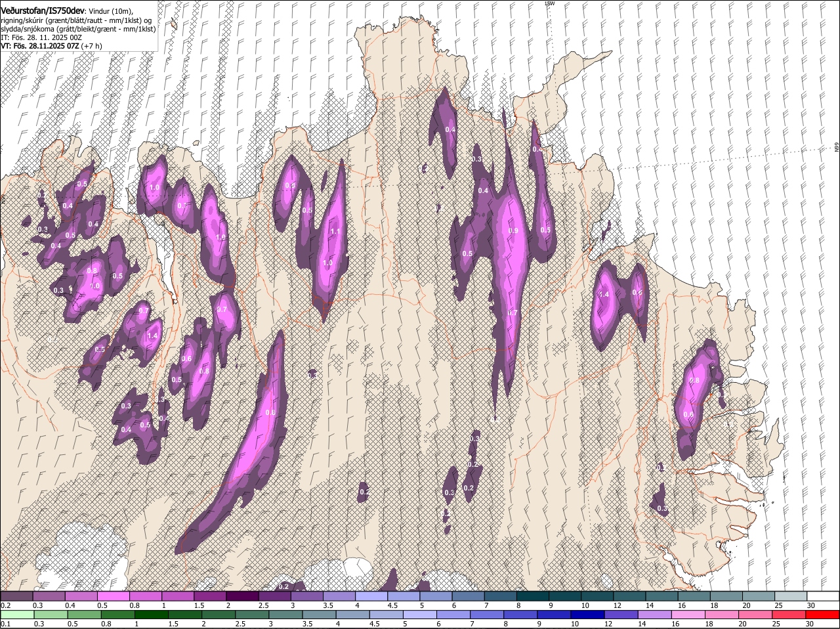Pick upper legend swatch between 5 and 6
The height and width of the screenshot is (629, 840).
(x=436, y=596)
